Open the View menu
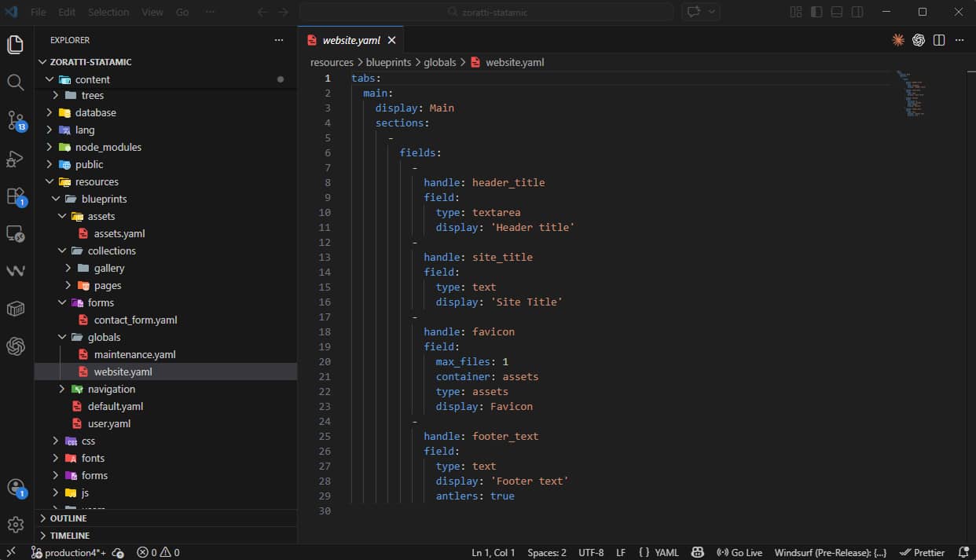Viewport: 976px width, 560px height. [x=152, y=12]
